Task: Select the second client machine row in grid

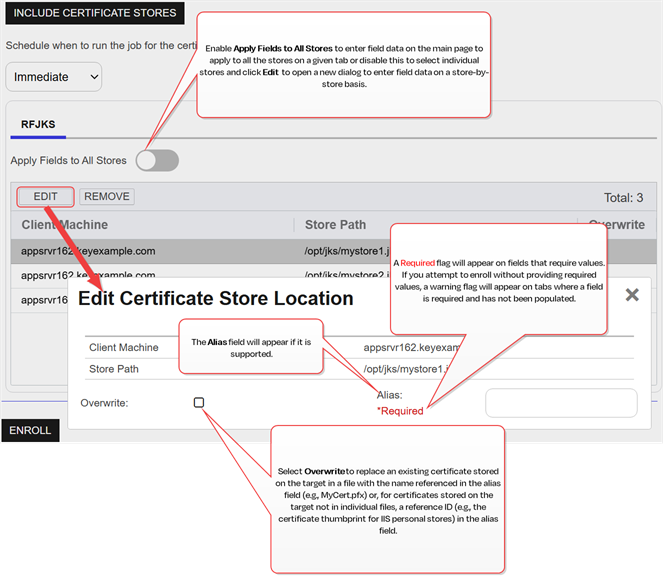Action: pos(88,275)
